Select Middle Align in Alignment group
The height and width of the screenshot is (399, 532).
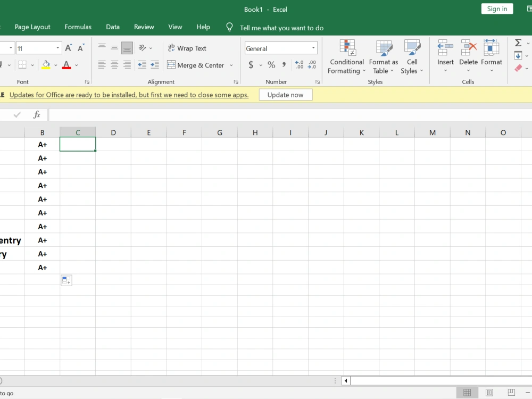click(114, 48)
